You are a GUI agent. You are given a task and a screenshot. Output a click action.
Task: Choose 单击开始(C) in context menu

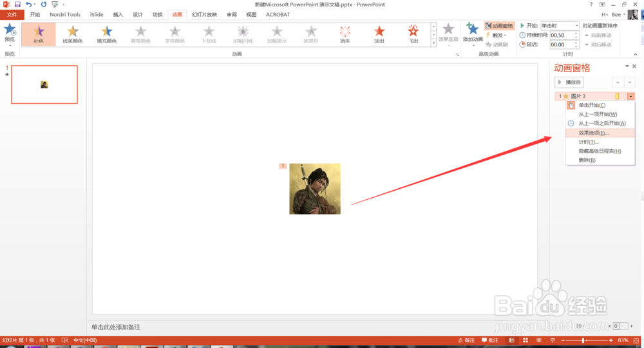(600, 105)
